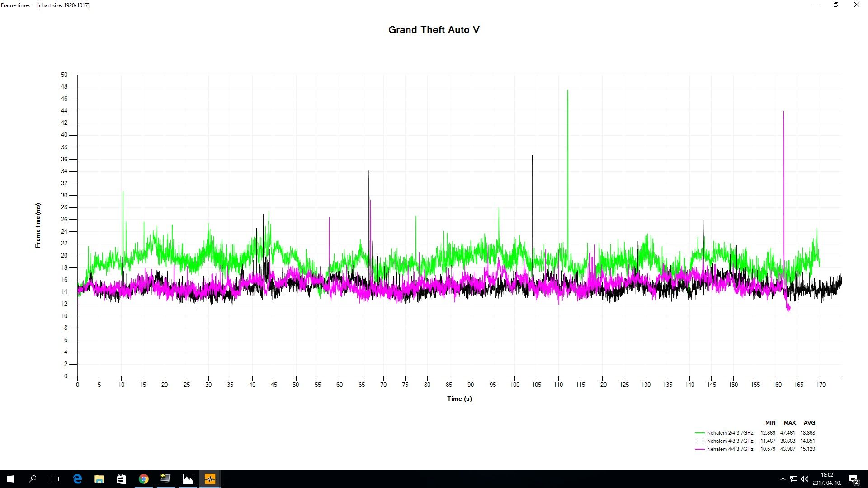
Task: Click the min value 10,579
Action: coord(768,449)
